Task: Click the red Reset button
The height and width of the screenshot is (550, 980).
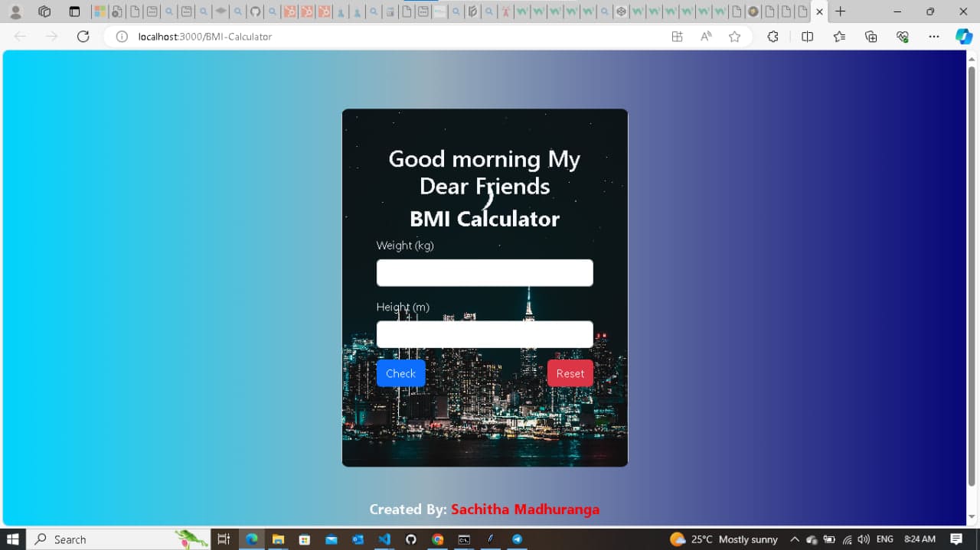Action: coord(570,373)
